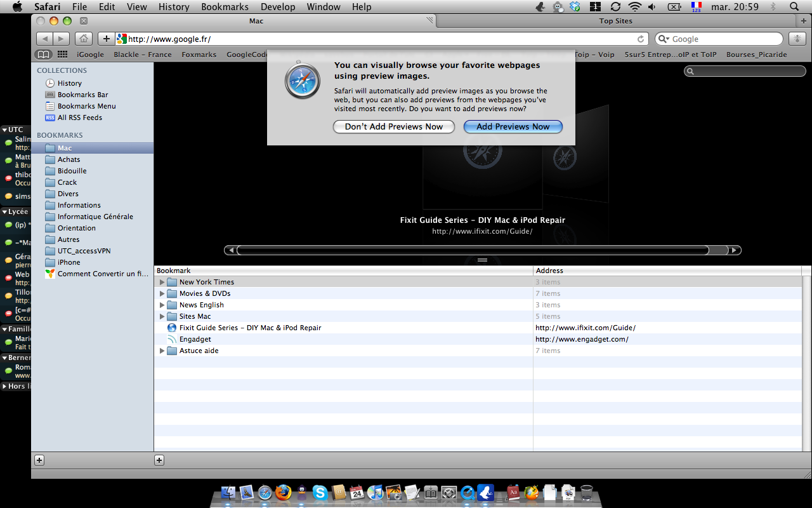Viewport: 812px width, 508px height.
Task: Open a new tab with the plus button
Action: pyautogui.click(x=804, y=21)
